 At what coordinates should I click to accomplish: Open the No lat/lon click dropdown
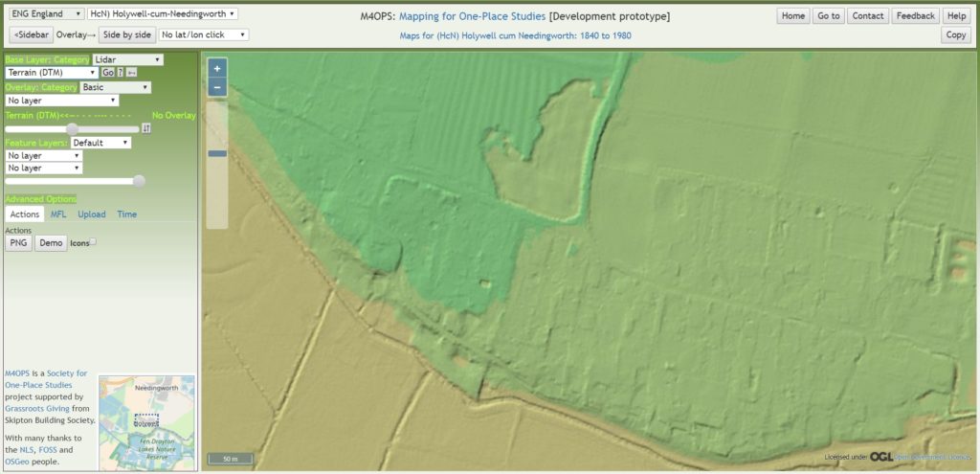pos(204,35)
